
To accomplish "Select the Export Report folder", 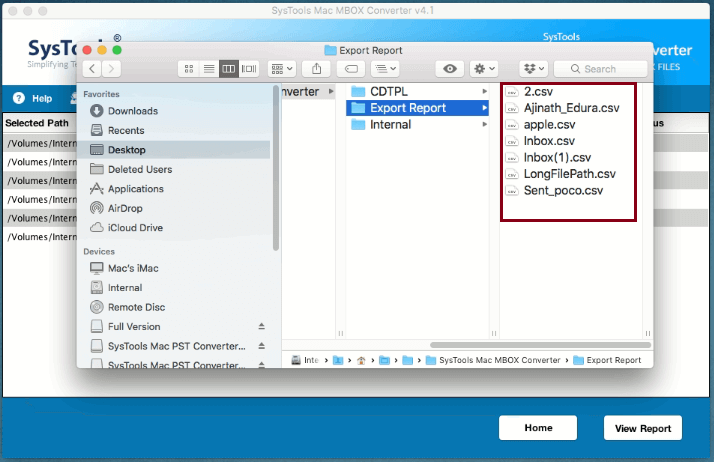I will (417, 108).
